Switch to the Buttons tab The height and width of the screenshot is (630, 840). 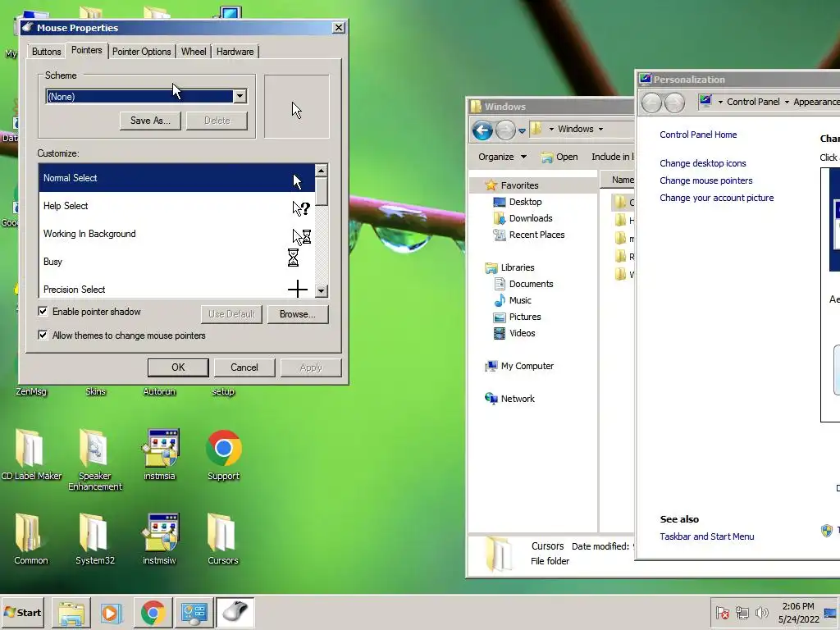pos(46,52)
